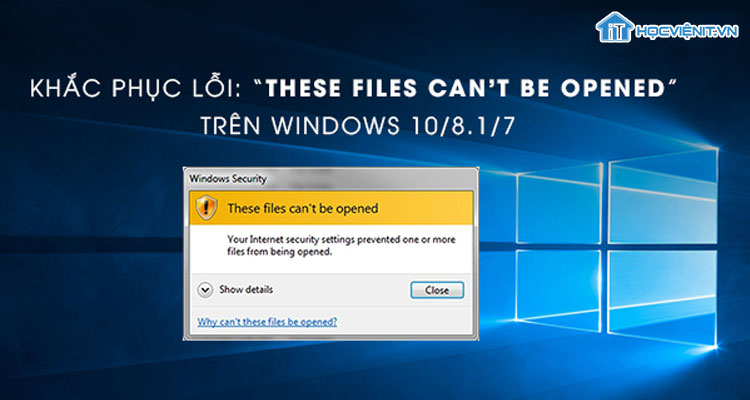Click the 'Show details' label

(x=246, y=289)
